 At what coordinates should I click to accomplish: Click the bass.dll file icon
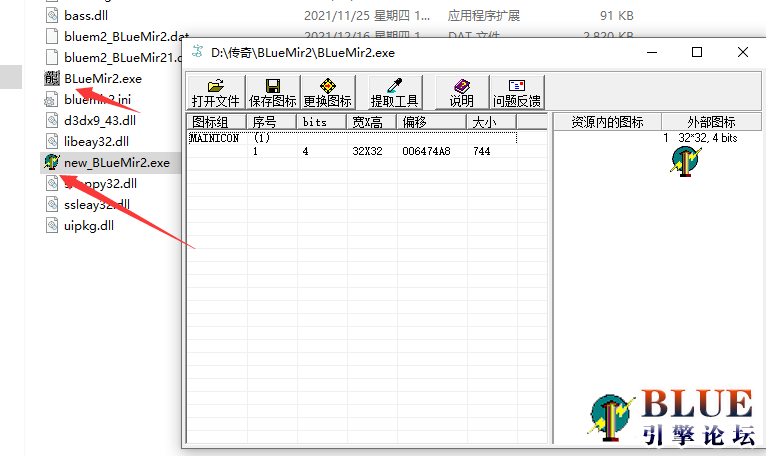tap(52, 15)
